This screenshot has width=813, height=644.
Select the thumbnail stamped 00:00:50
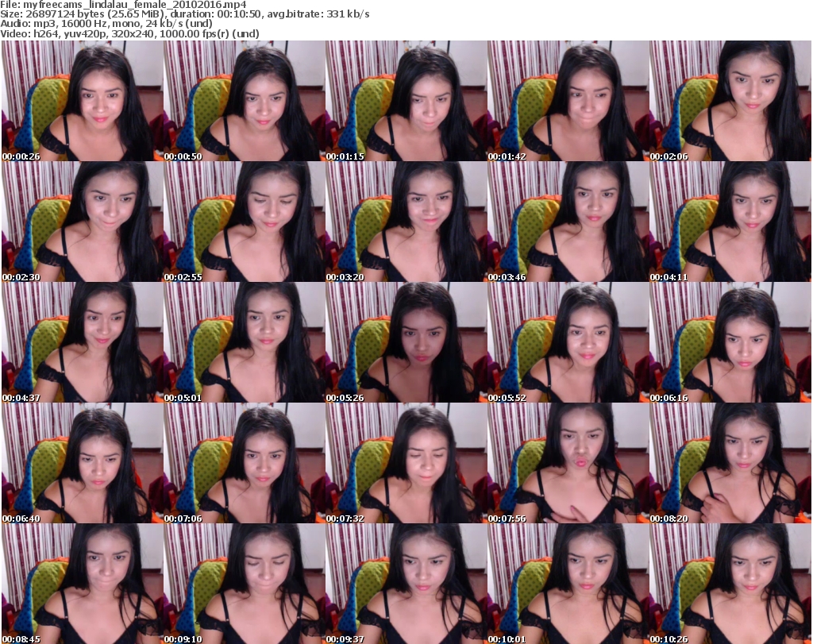(245, 101)
